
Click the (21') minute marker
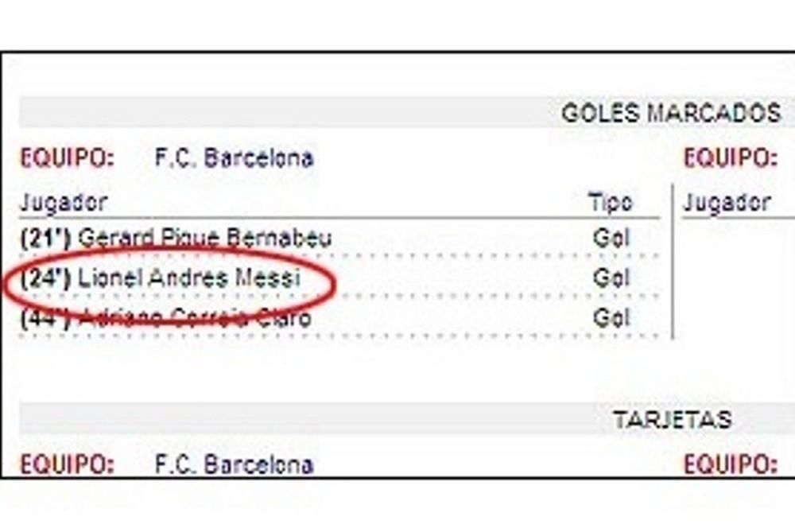coord(45,239)
